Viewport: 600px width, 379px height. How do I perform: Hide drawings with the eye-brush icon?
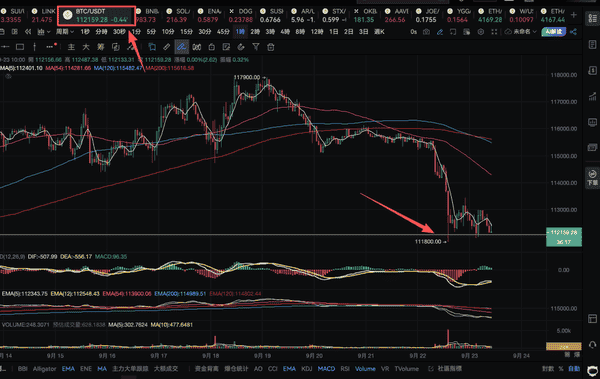pos(241,47)
